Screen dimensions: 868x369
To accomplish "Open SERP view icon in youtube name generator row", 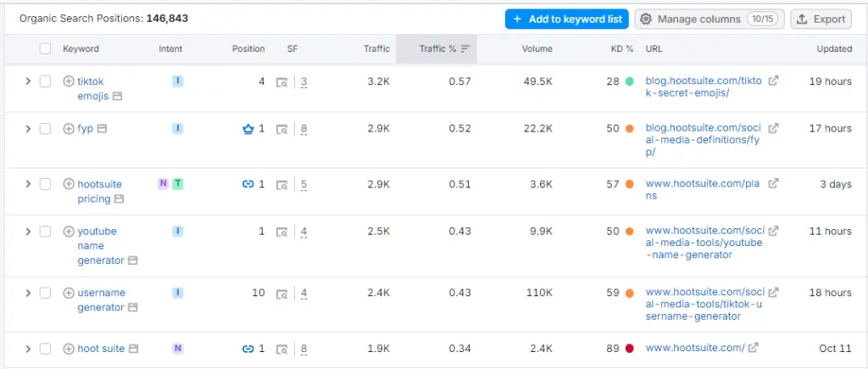I will [x=282, y=232].
